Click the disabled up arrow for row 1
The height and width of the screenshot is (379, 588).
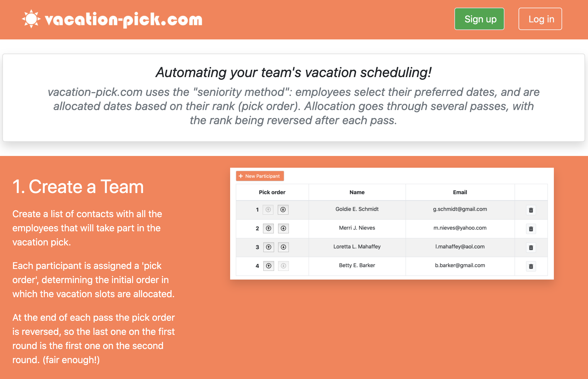(x=268, y=210)
